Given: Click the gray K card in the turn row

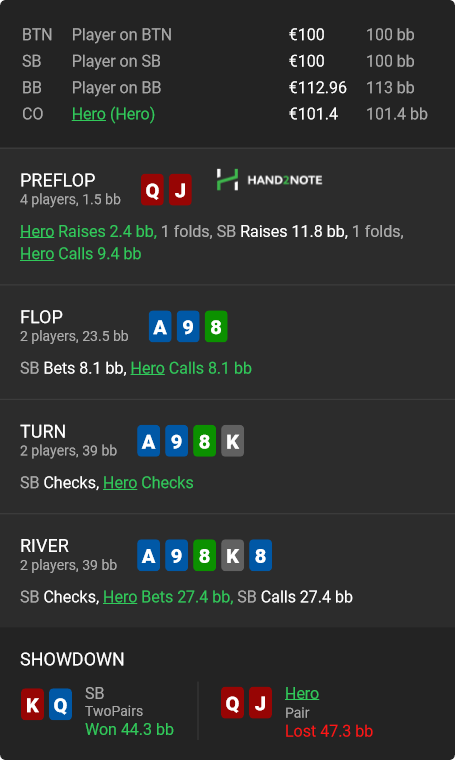Looking at the screenshot, I should click(233, 441).
